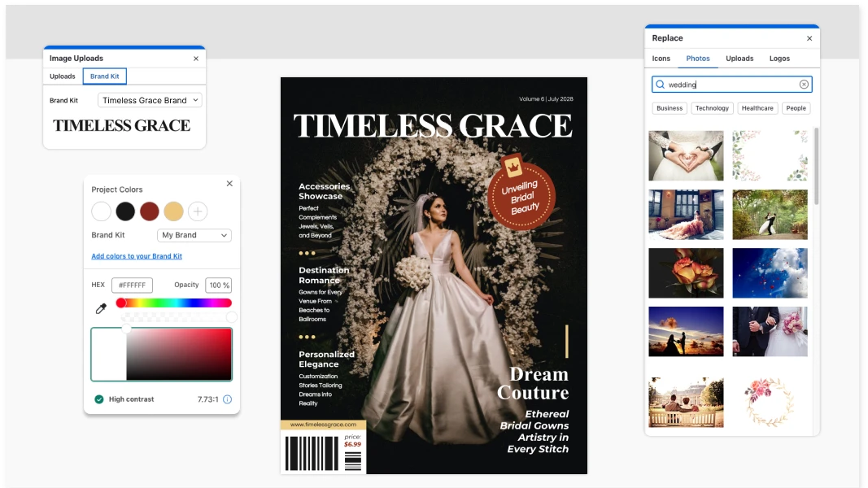
Task: Clear the wedding search text
Action: (x=804, y=85)
